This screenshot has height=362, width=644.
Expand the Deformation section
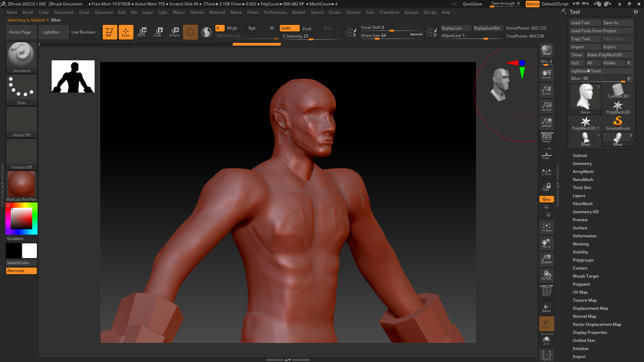(x=584, y=236)
